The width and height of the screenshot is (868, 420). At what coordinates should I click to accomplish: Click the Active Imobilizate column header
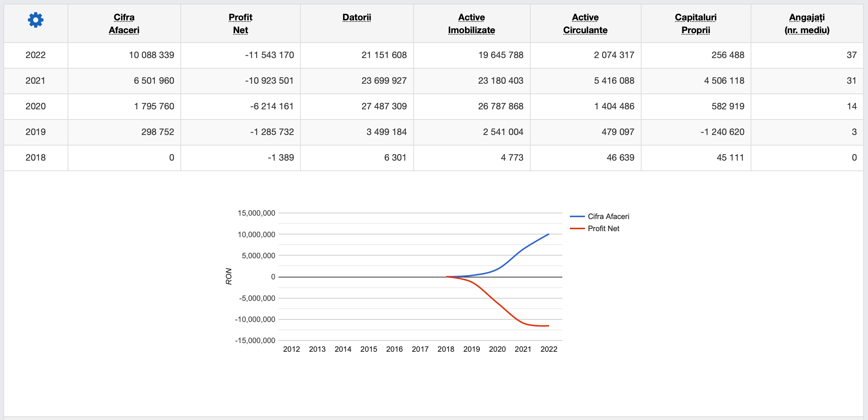471,23
